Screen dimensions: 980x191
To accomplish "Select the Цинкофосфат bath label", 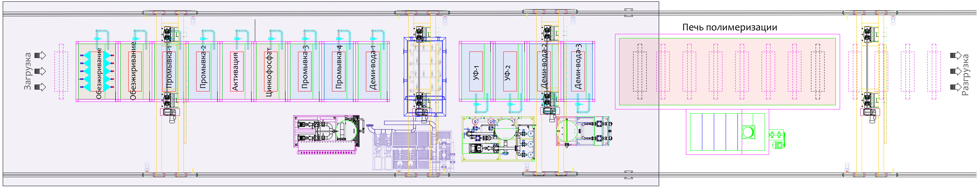I will click(x=269, y=72).
